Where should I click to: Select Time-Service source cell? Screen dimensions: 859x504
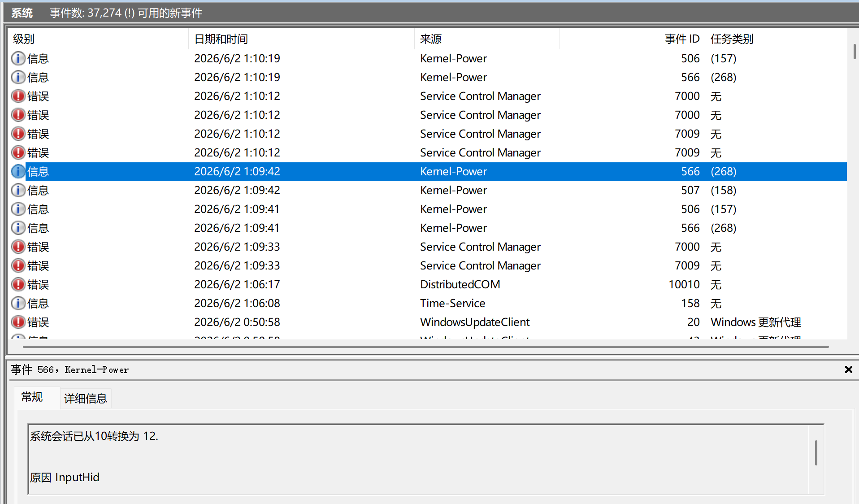(x=452, y=303)
